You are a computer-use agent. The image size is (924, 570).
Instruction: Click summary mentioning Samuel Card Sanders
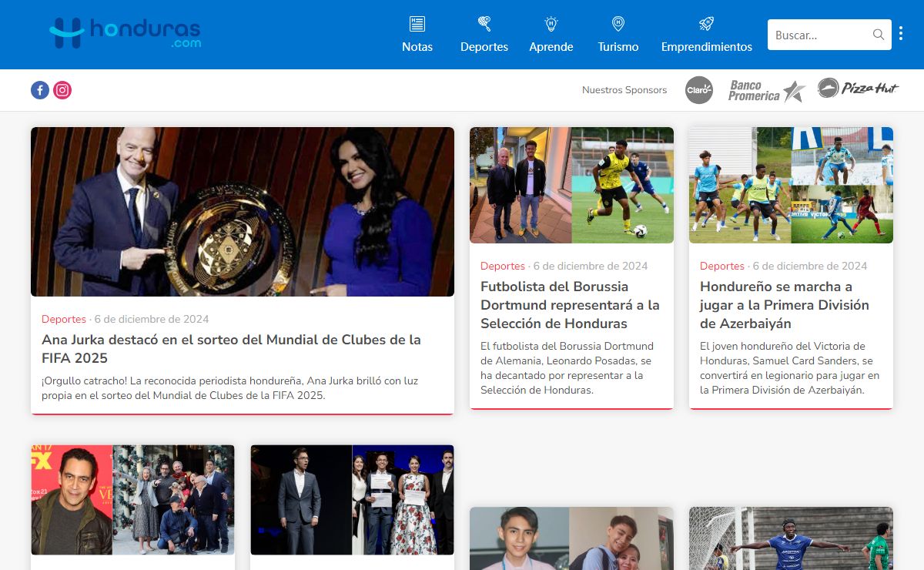coord(789,368)
